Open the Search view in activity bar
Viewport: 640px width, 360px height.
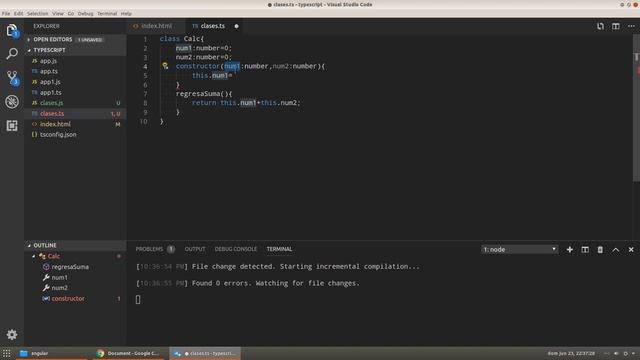(x=12, y=53)
